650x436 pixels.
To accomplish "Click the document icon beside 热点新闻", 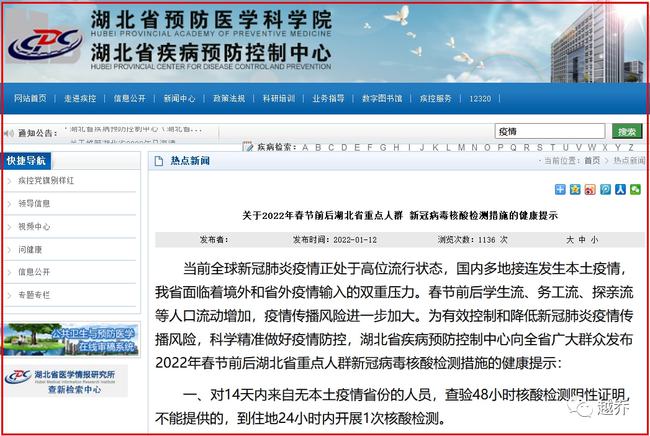I will (159, 161).
